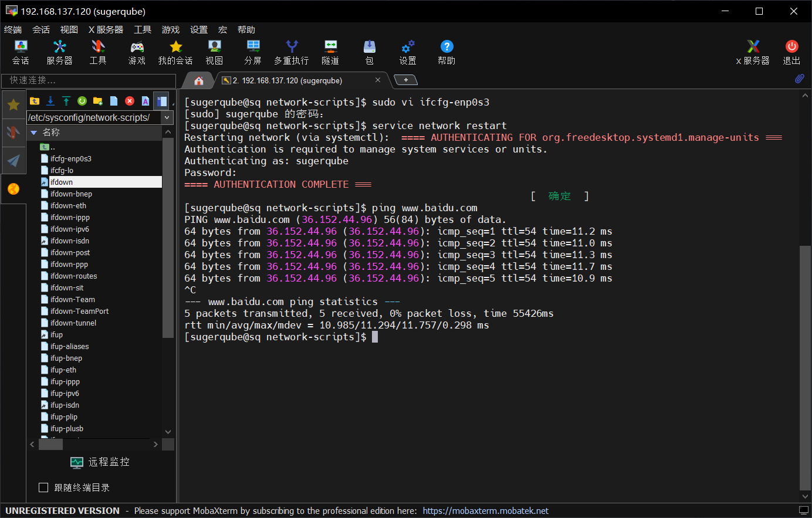Create new folder in SFTP toolbar
This screenshot has height=518, width=812.
point(98,101)
